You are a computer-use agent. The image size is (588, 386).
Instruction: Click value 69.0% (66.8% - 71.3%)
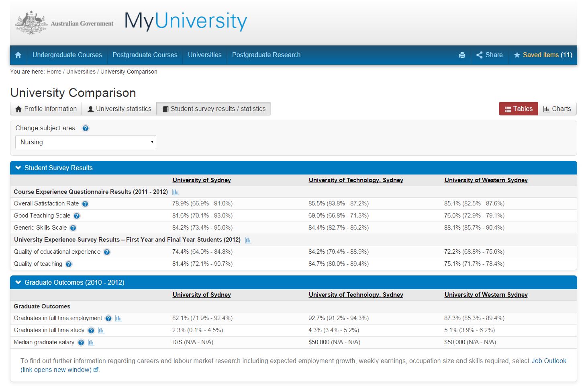point(339,216)
